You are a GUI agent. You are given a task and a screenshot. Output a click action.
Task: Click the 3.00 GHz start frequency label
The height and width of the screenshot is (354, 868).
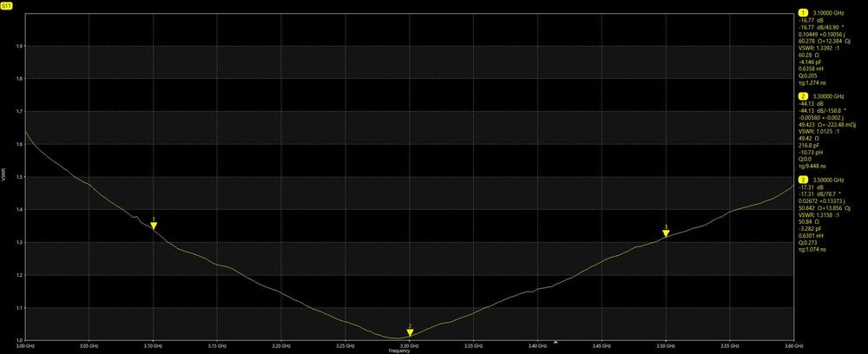(x=25, y=345)
